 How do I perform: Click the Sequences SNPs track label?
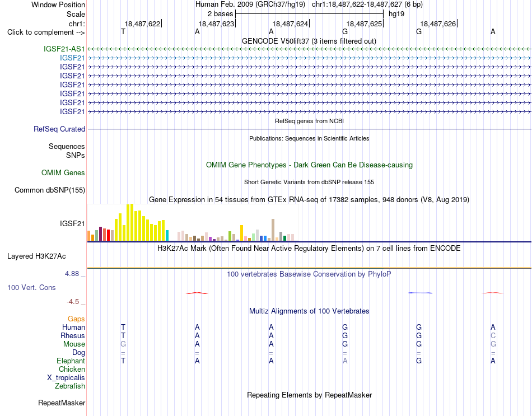pyautogui.click(x=67, y=151)
